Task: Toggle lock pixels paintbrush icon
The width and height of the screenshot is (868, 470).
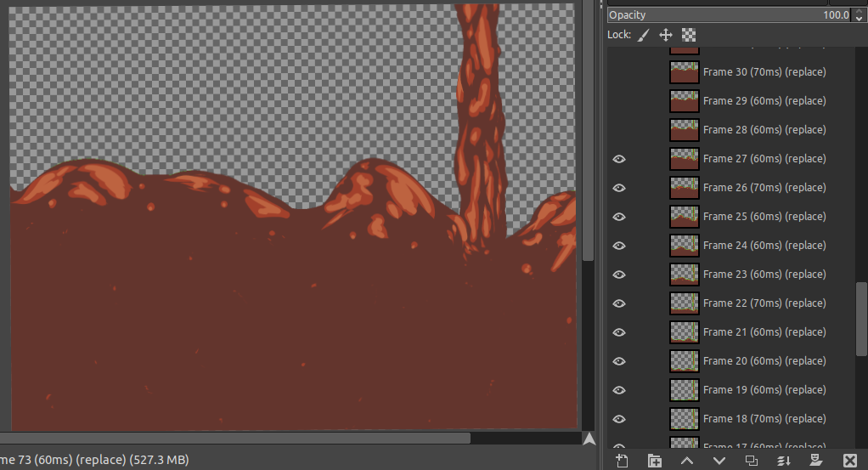Action: click(x=643, y=35)
